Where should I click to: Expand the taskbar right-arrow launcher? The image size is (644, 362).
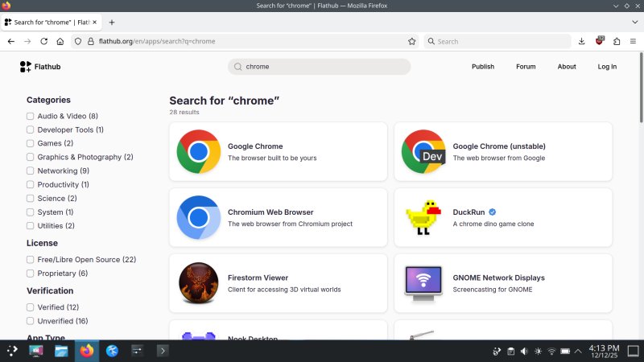pyautogui.click(x=163, y=351)
